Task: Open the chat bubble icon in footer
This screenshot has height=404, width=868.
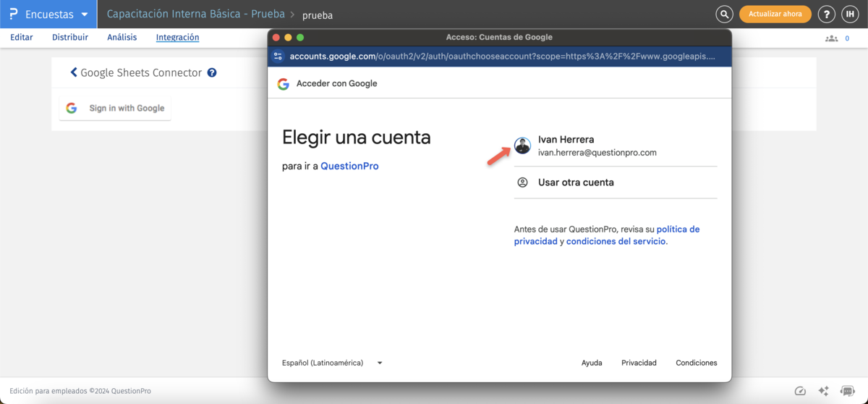Action: tap(847, 391)
